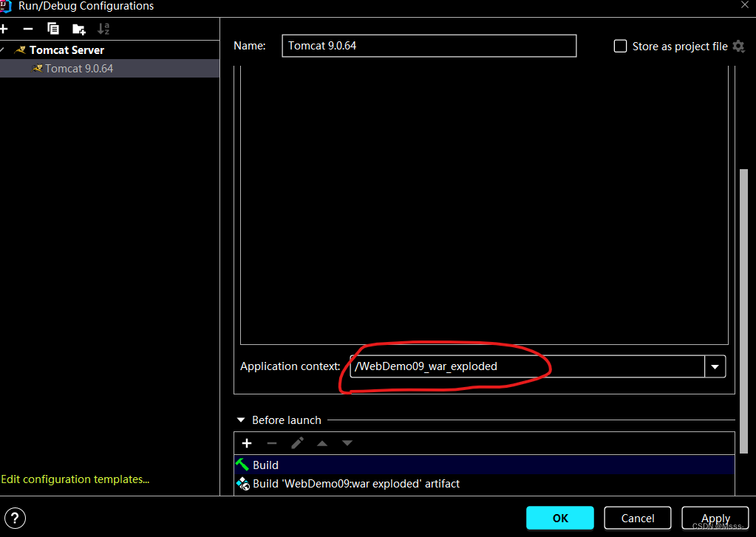The width and height of the screenshot is (756, 537).
Task: Move the Before launch task down
Action: [347, 443]
